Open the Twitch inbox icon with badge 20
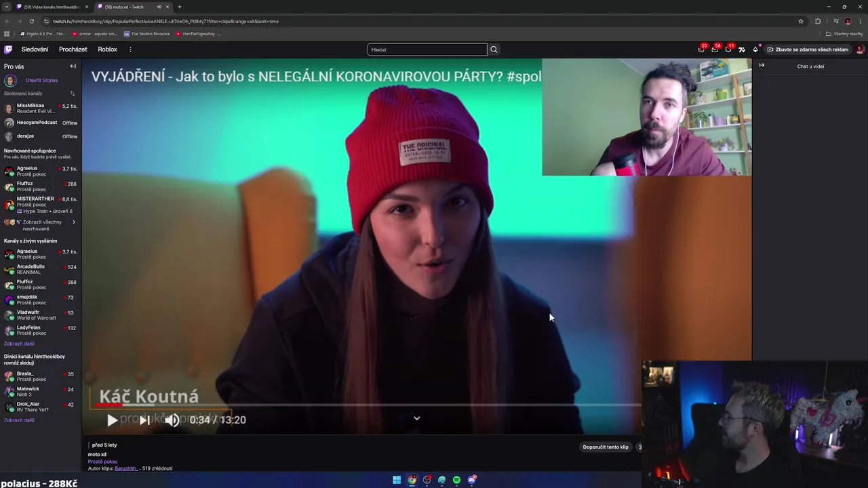Image resolution: width=868 pixels, height=488 pixels. [701, 49]
